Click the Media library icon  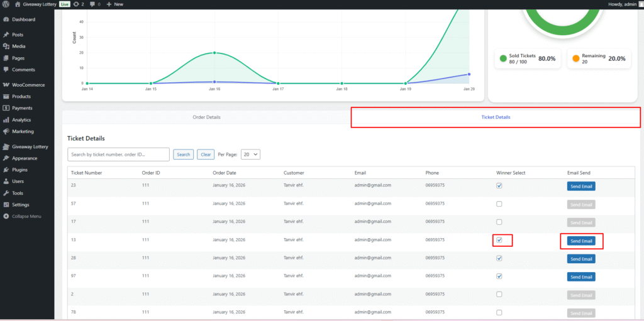[x=6, y=46]
